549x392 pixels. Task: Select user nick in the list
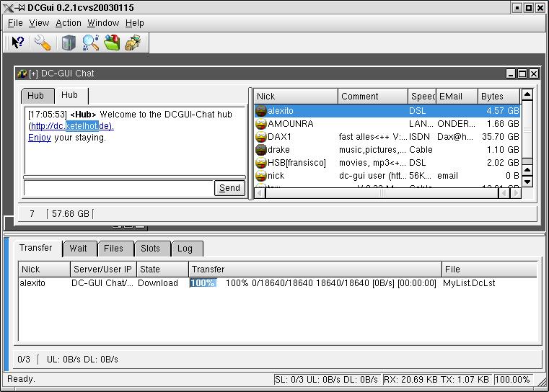click(387, 176)
